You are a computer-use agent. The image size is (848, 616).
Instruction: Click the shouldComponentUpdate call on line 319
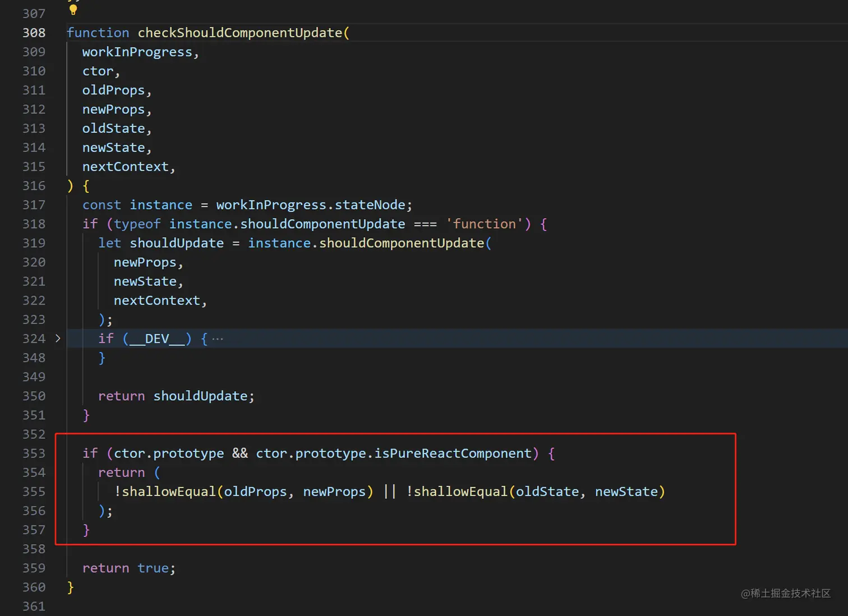click(x=402, y=243)
